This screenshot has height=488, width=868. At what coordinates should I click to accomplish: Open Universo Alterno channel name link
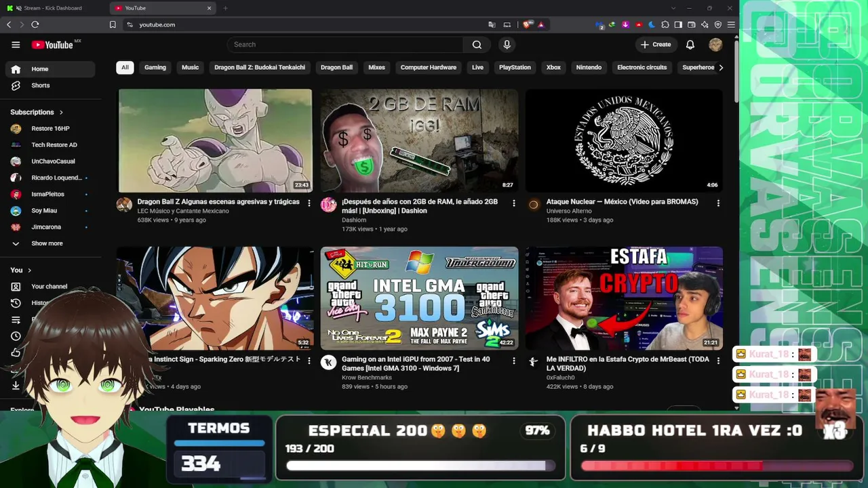pyautogui.click(x=568, y=211)
